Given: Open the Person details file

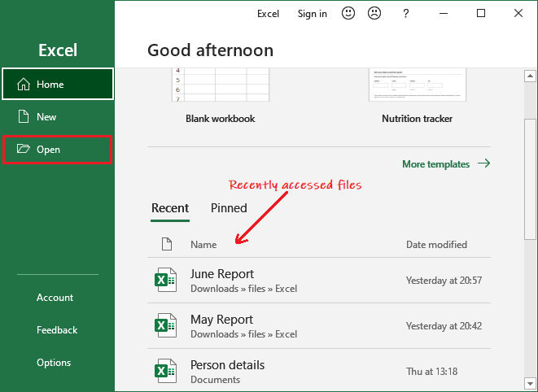Looking at the screenshot, I should tap(319, 370).
